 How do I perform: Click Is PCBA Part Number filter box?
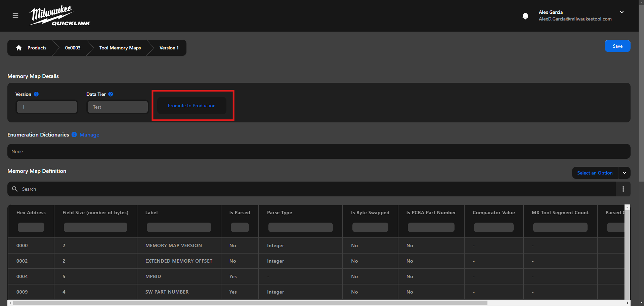pos(431,227)
